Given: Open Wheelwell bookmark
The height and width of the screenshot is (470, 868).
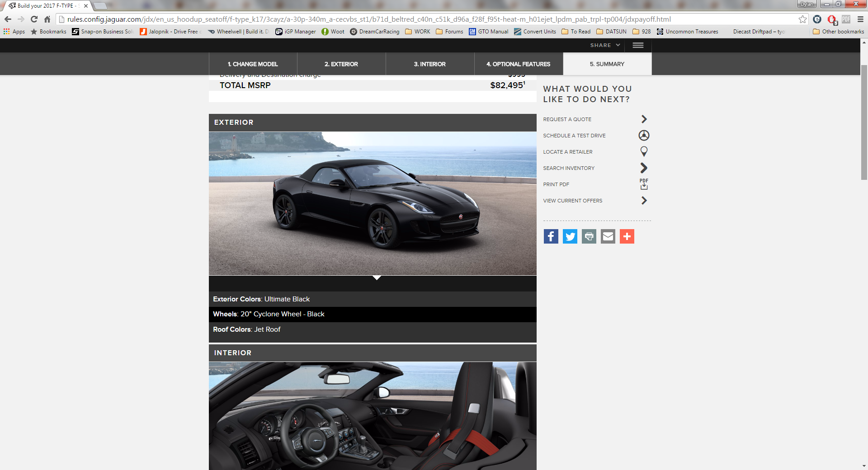Looking at the screenshot, I should pyautogui.click(x=238, y=32).
